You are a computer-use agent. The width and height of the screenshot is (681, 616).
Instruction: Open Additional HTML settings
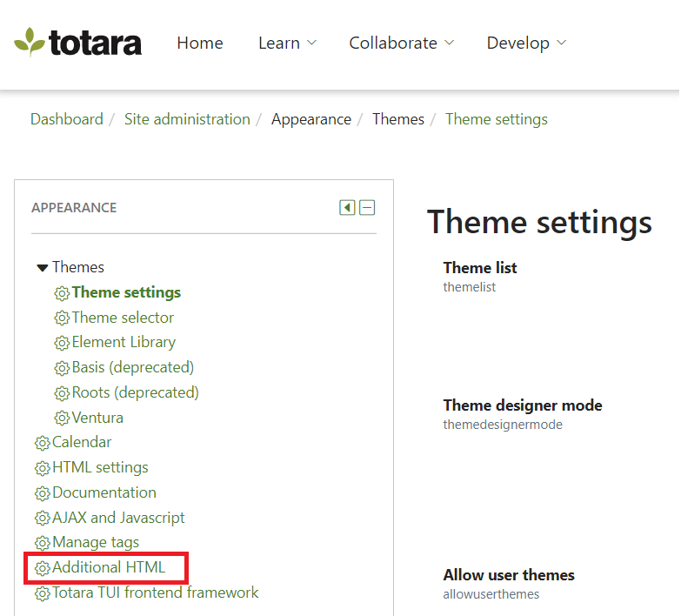click(x=109, y=567)
